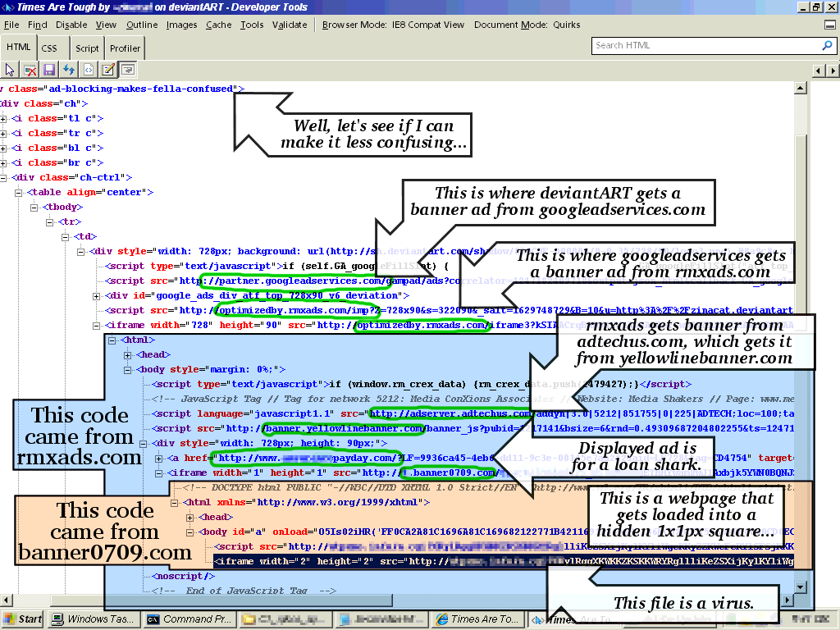Click the unpin button at the menu bar's right end

point(830,25)
